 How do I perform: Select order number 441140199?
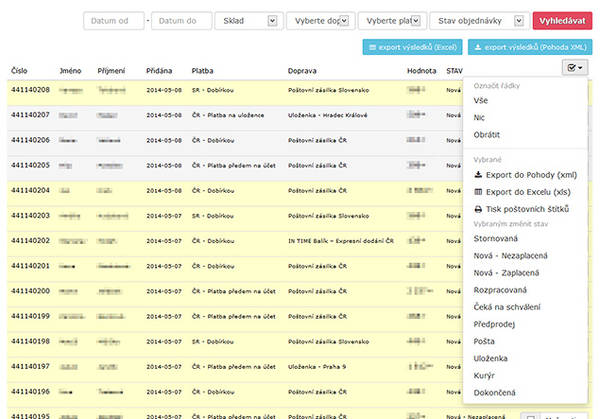click(x=30, y=316)
